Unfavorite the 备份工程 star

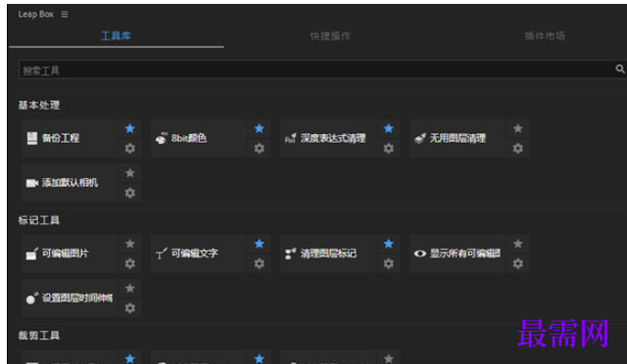coord(130,128)
